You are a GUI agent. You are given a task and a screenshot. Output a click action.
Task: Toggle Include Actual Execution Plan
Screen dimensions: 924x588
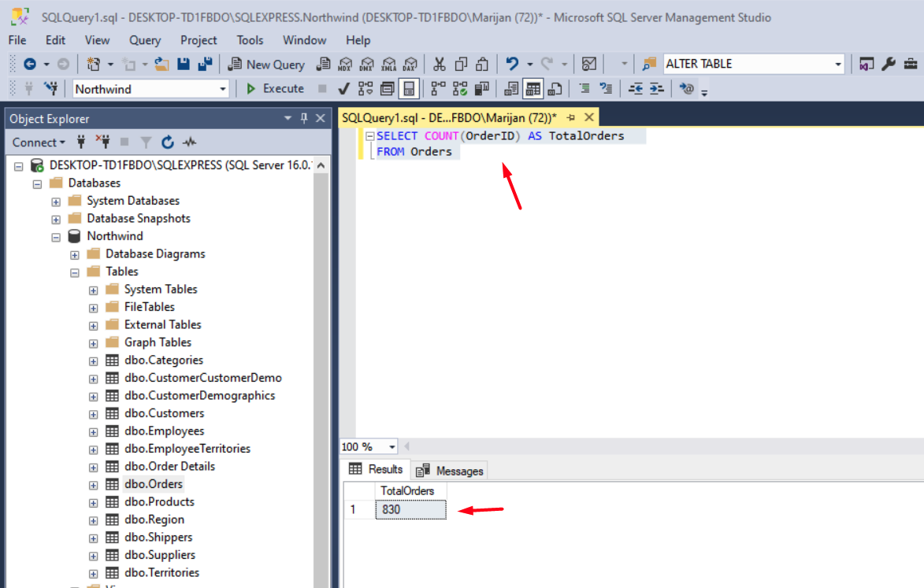438,89
